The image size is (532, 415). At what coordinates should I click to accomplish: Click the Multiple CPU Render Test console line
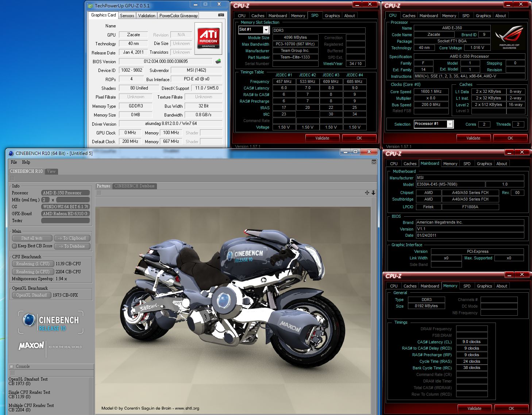[x=31, y=406]
